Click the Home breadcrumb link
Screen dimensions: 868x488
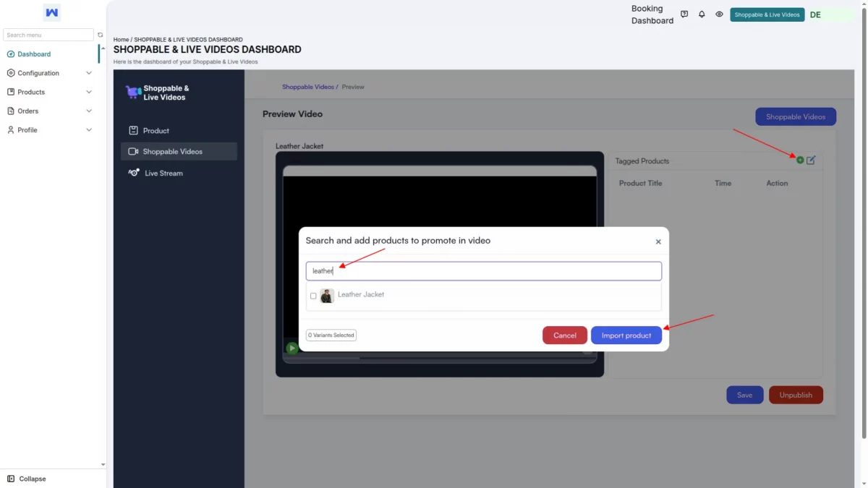pyautogui.click(x=121, y=40)
